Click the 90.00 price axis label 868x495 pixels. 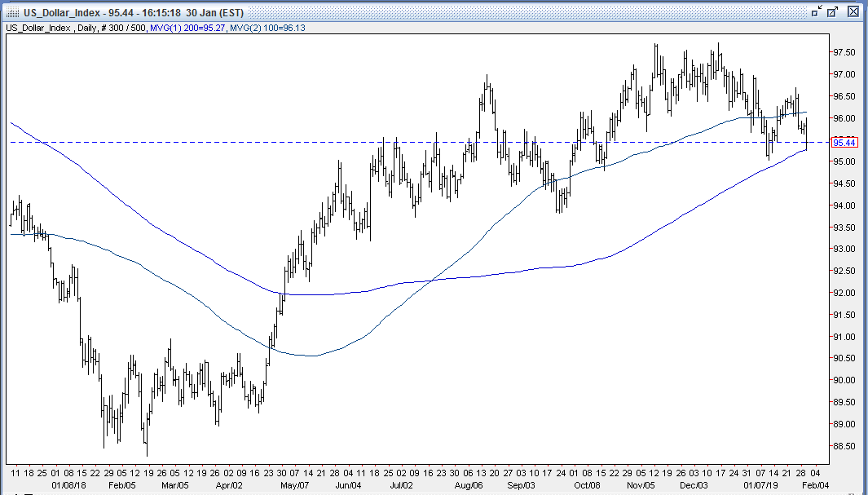click(846, 380)
